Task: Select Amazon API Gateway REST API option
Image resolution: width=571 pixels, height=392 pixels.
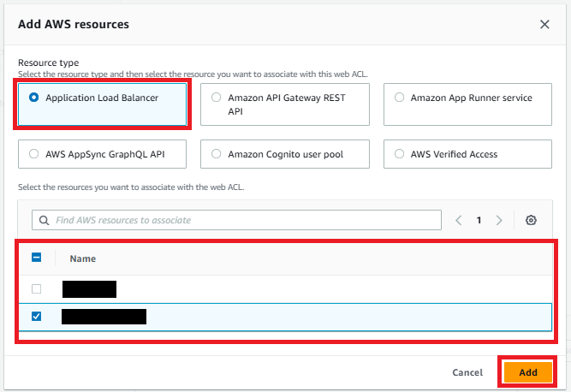Action: pyautogui.click(x=285, y=104)
